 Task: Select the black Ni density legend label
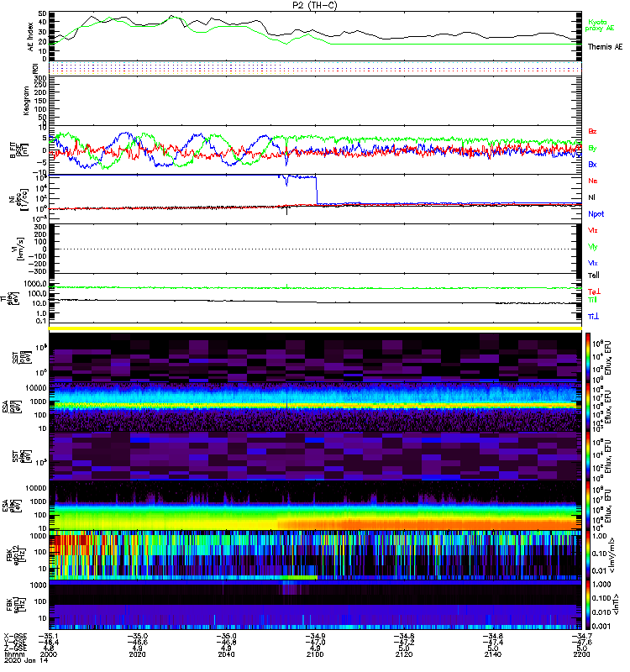[x=591, y=197]
